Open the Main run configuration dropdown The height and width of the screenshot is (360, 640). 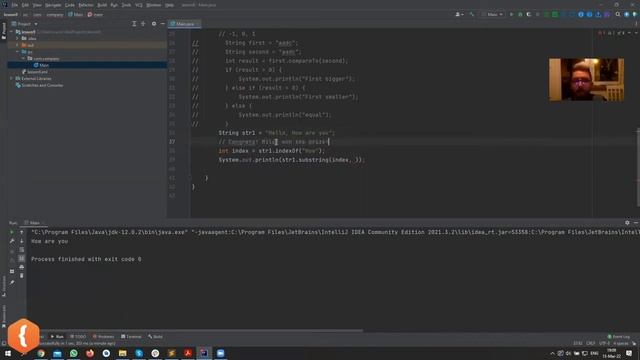point(492,14)
